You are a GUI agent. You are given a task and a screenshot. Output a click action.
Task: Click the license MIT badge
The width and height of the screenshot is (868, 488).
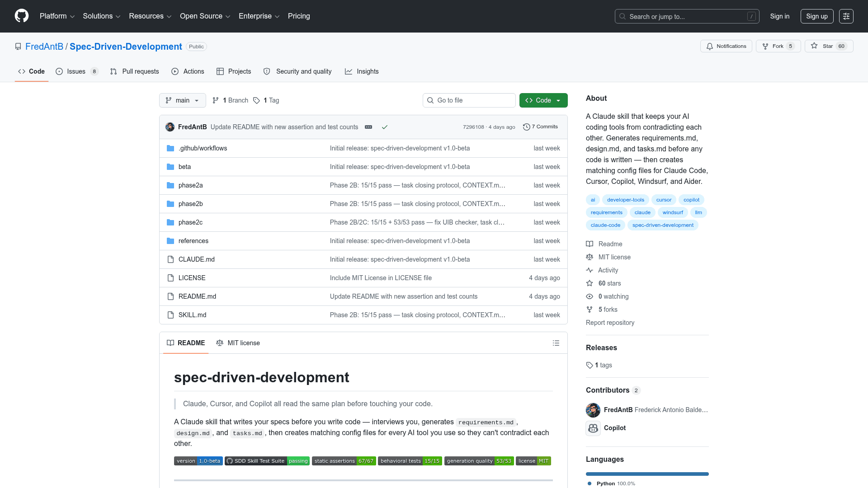point(533,461)
